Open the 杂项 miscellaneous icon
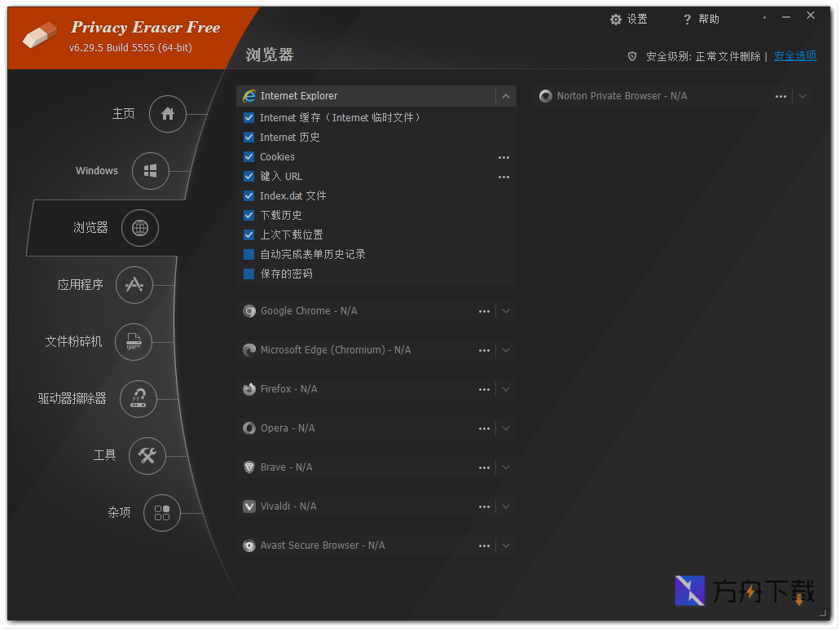The height and width of the screenshot is (631, 840). point(162,513)
